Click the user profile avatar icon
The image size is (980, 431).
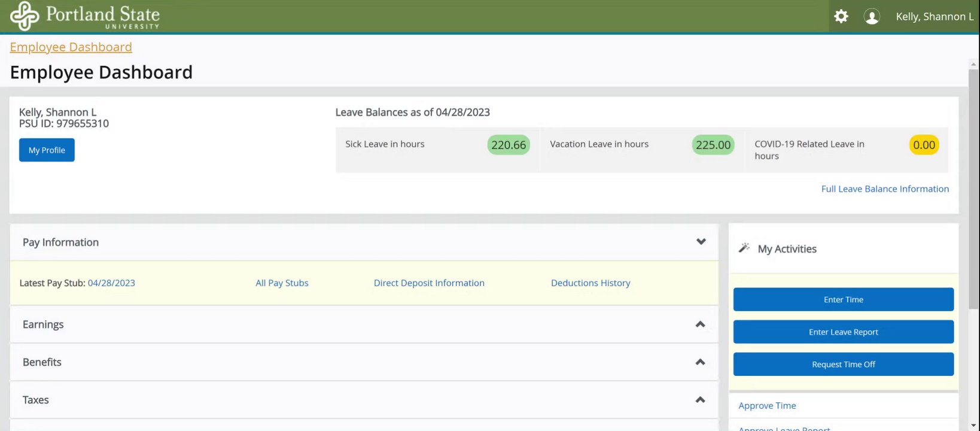872,17
